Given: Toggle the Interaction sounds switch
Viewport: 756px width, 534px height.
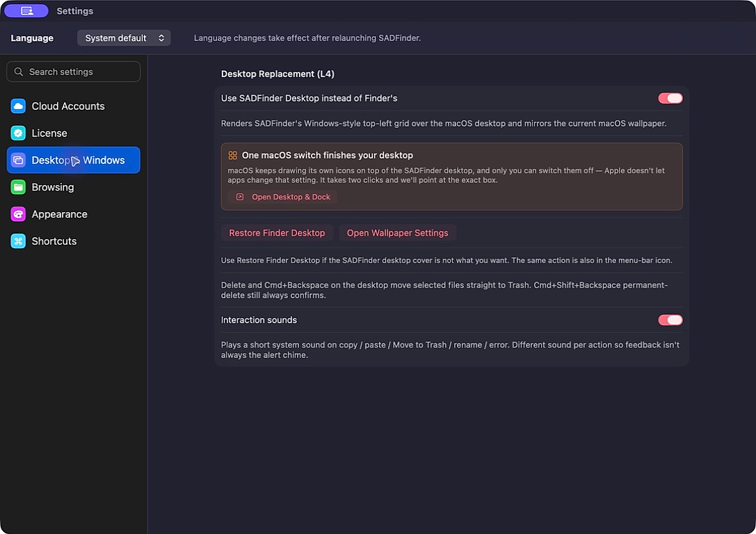Looking at the screenshot, I should point(670,320).
